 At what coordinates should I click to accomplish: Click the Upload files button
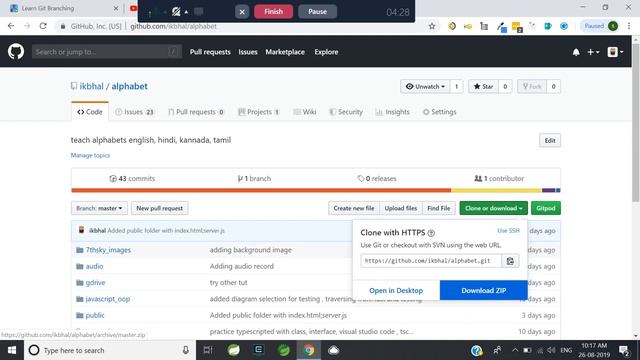tap(401, 208)
